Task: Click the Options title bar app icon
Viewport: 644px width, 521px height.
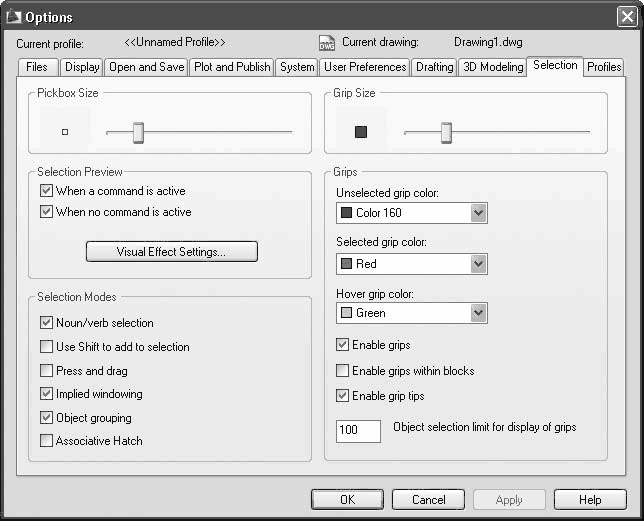Action: (13, 17)
